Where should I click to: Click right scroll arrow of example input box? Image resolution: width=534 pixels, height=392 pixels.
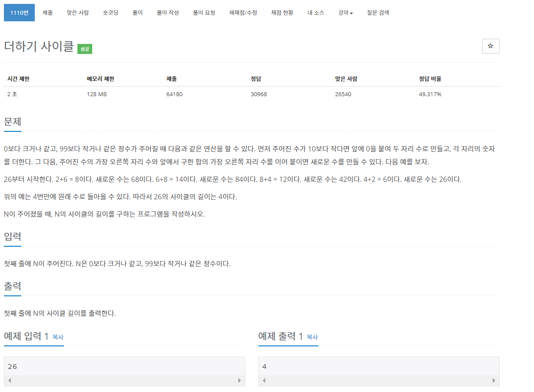[x=239, y=380]
